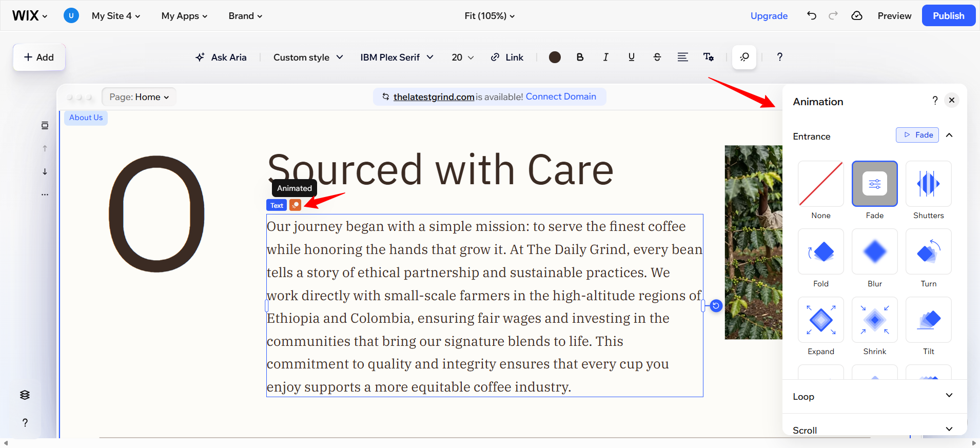
Task: Expand the Loop animation section
Action: pos(874,396)
